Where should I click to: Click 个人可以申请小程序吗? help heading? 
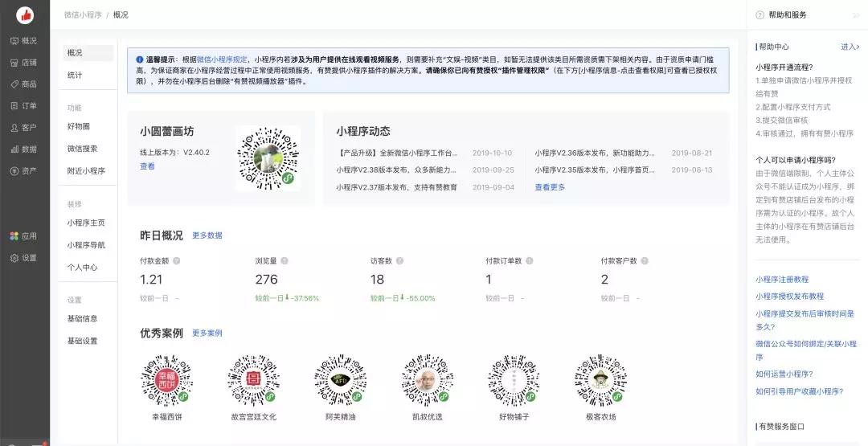coord(796,160)
